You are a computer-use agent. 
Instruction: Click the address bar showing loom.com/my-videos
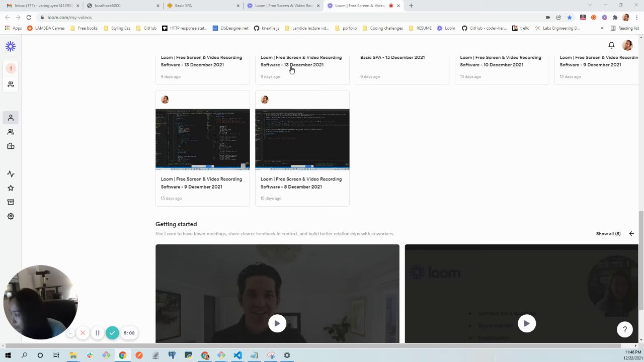point(292,17)
